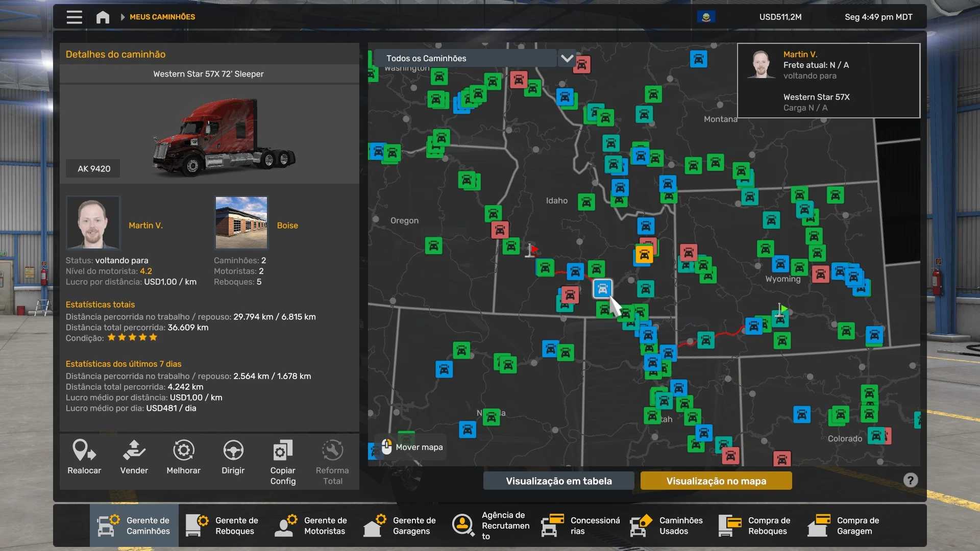Click the Realocar truck icon
This screenshot has width=980, height=551.
point(84,451)
